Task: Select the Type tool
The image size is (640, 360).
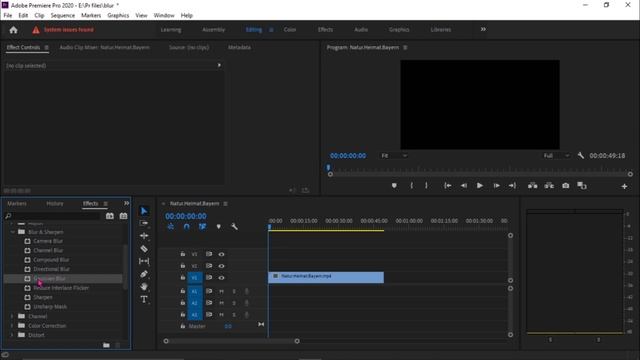Action: click(x=144, y=300)
